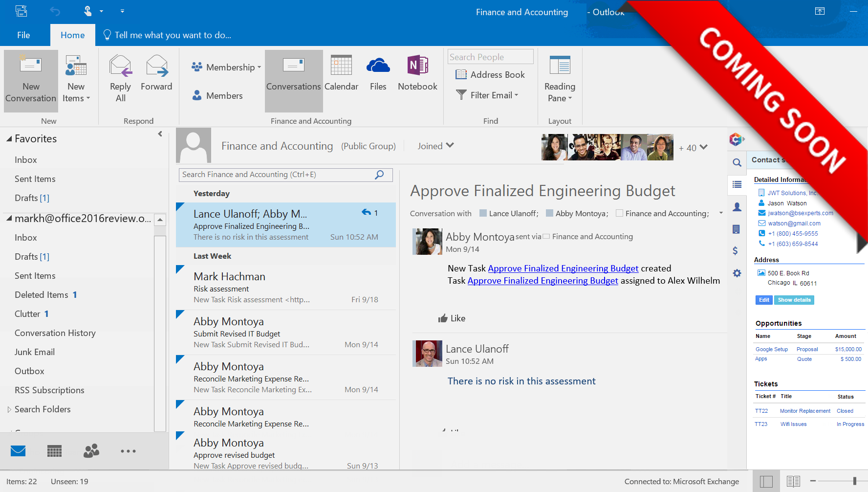Click the Search People field
The width and height of the screenshot is (868, 492).
coord(491,57)
